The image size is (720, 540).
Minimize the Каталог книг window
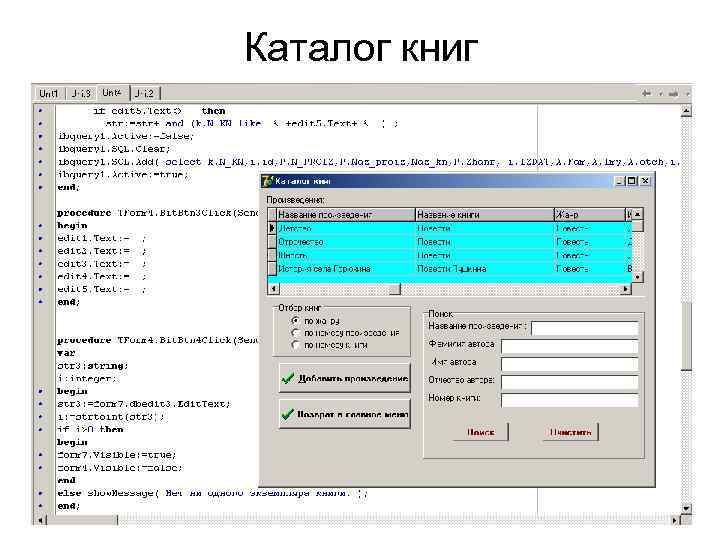620,181
